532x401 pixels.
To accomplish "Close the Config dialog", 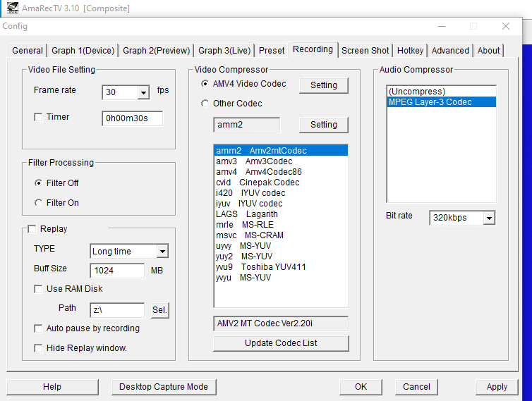I will coord(505,26).
